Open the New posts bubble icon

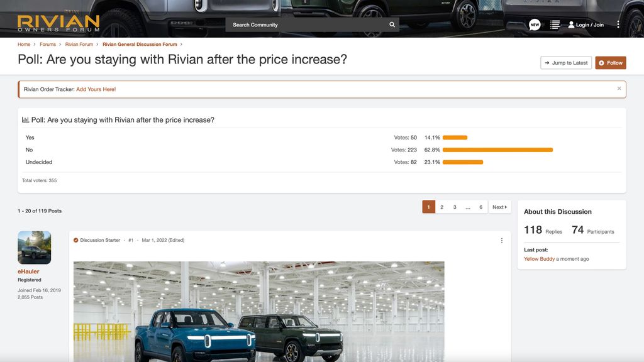pos(535,25)
